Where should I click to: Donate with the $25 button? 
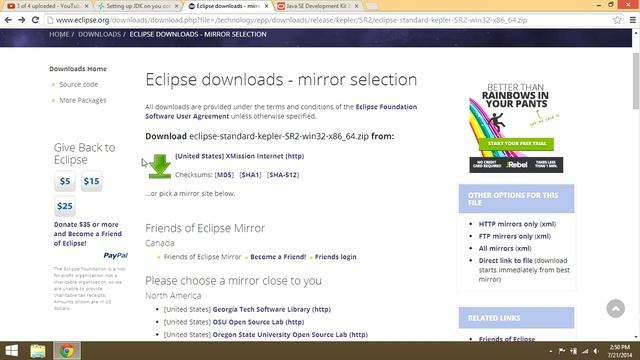pyautogui.click(x=65, y=206)
